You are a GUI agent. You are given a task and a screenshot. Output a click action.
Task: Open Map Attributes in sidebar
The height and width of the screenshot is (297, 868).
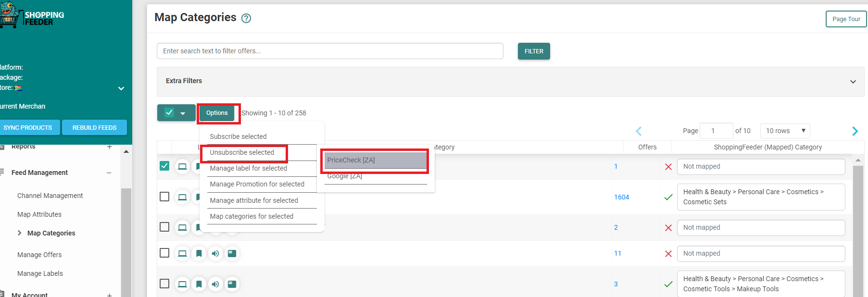(39, 214)
